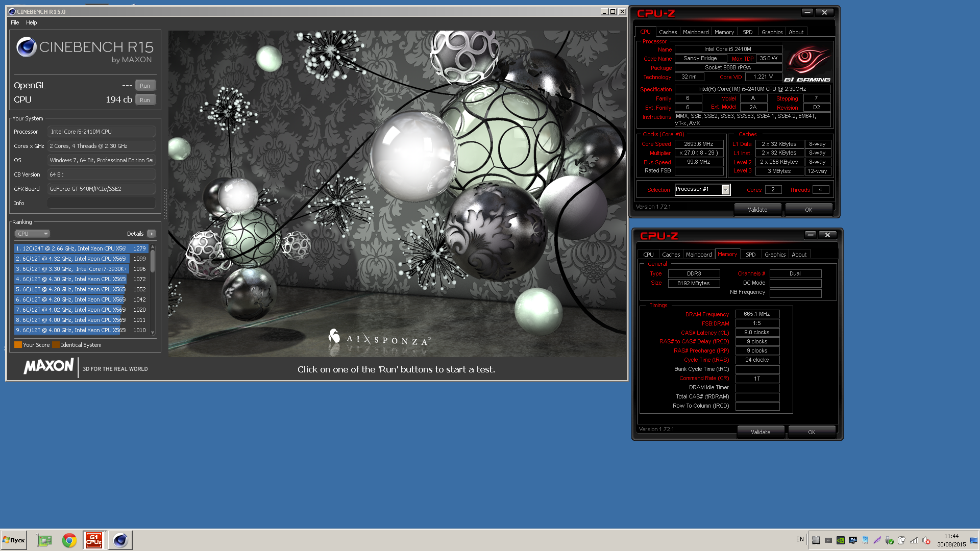Open the Help menu in Cinebench
Viewport: 980px width, 551px height.
pos(32,22)
